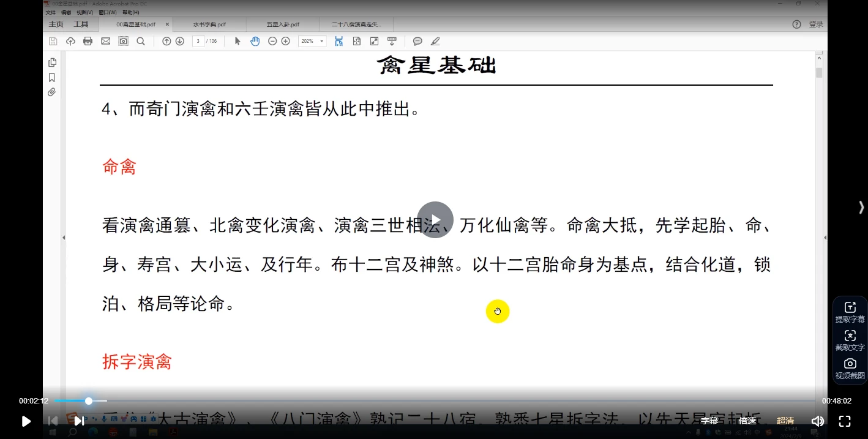Click 提取字幕 in the right sidebar
868x439 pixels.
[x=850, y=311]
